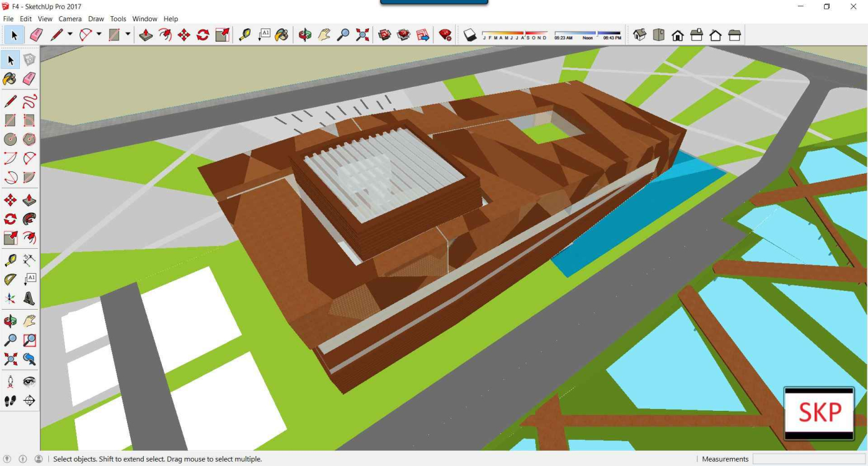The image size is (868, 466).
Task: Open the Window menu
Action: 144,19
